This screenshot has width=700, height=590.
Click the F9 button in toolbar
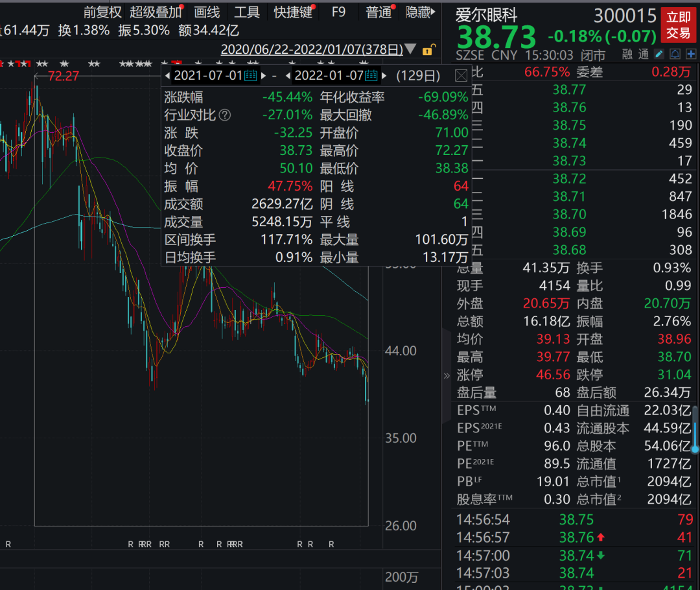point(338,12)
